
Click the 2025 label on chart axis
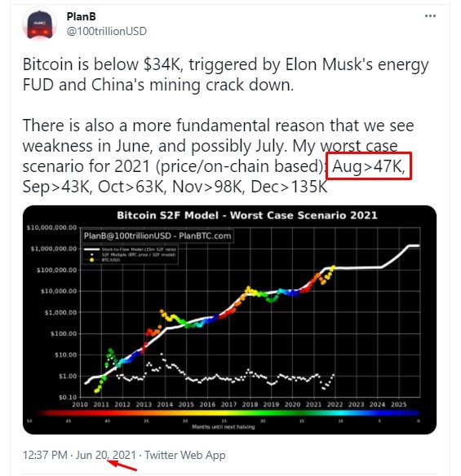pos(398,404)
